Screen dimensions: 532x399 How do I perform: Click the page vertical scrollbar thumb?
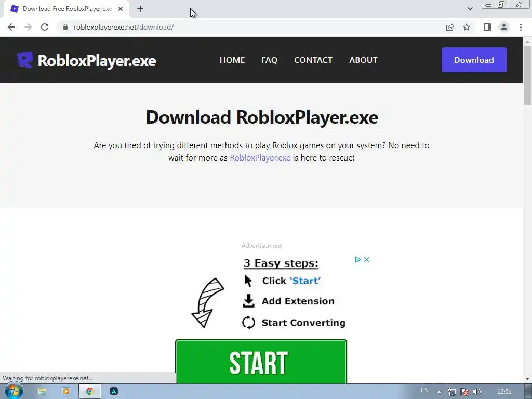[x=527, y=75]
